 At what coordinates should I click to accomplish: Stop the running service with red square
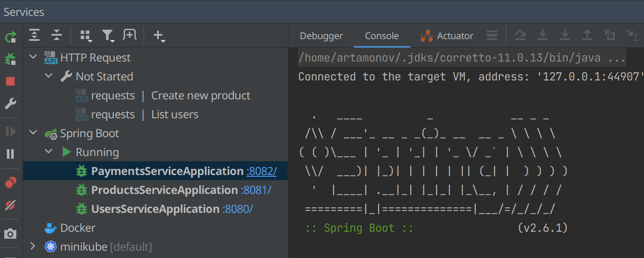[x=10, y=81]
